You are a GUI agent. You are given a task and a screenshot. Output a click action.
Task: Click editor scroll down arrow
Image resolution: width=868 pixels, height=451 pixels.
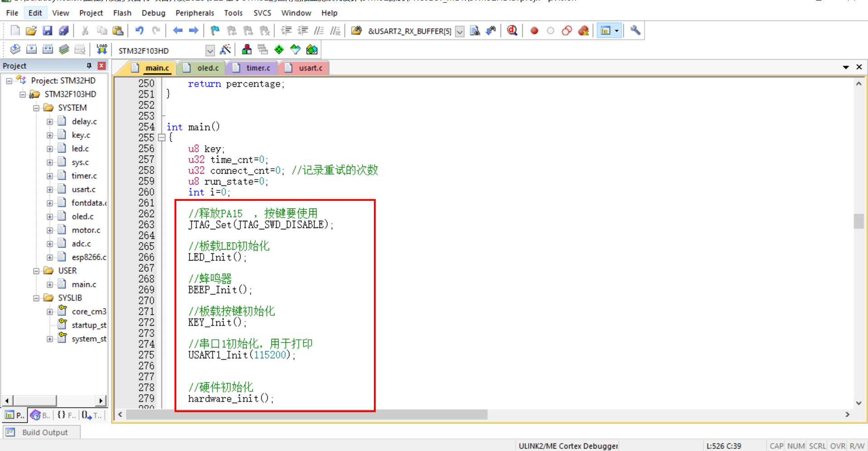859,403
